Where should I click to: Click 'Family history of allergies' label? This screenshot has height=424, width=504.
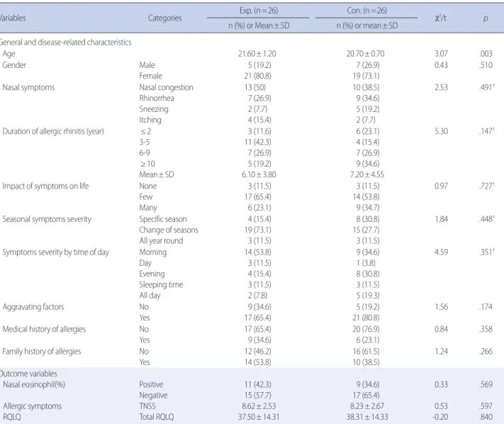42,352
